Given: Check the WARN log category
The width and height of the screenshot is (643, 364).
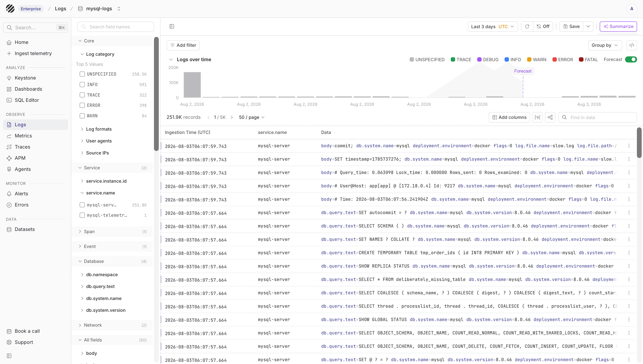Looking at the screenshot, I should pyautogui.click(x=82, y=116).
